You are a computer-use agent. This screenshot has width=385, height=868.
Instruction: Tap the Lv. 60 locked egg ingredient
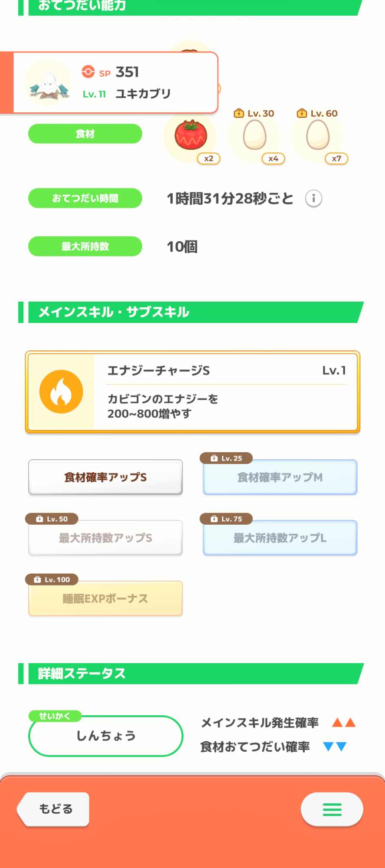click(318, 135)
